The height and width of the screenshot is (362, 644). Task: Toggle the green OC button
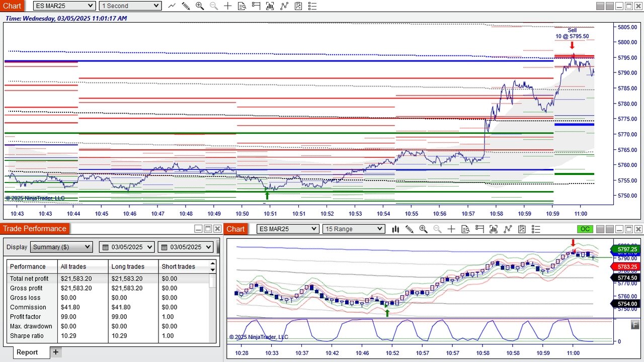(585, 229)
